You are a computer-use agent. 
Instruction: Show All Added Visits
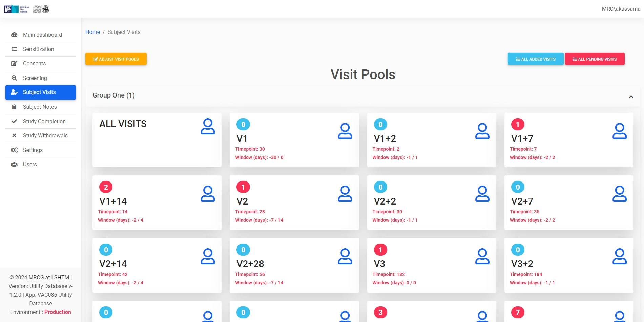click(x=535, y=59)
